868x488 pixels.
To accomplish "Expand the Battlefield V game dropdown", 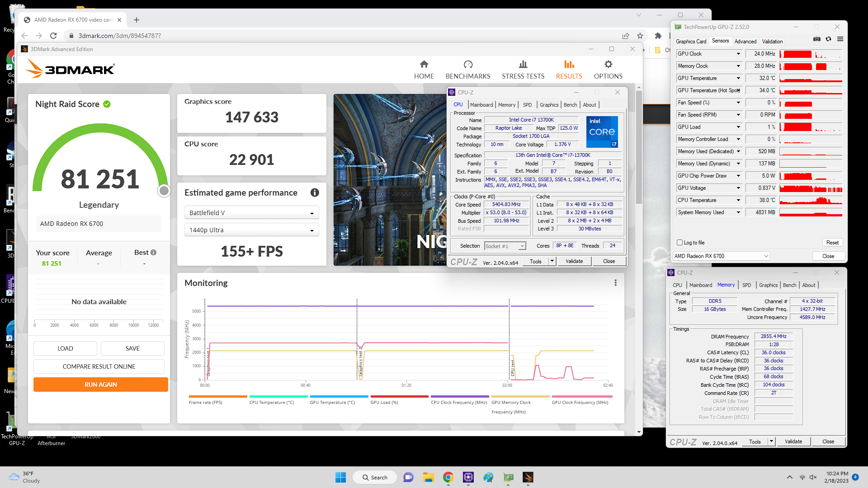I will 251,213.
